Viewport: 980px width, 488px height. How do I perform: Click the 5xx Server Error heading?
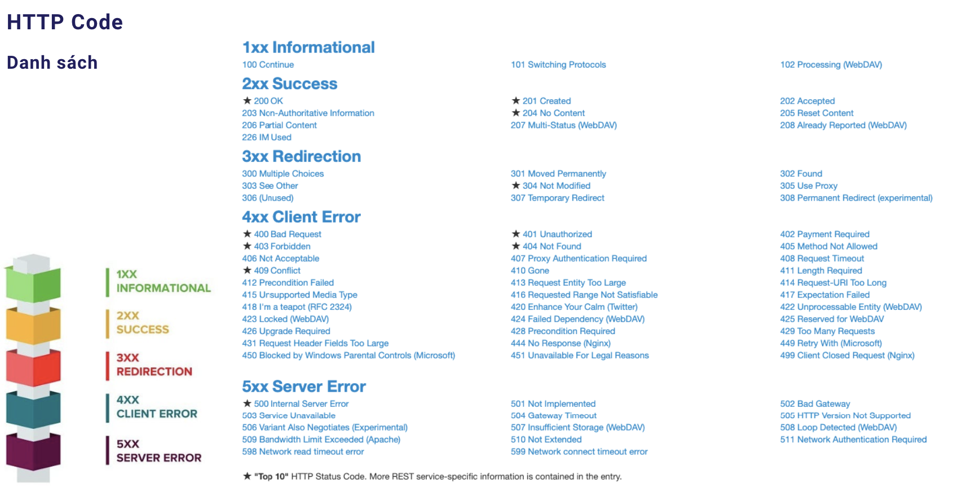pos(304,387)
